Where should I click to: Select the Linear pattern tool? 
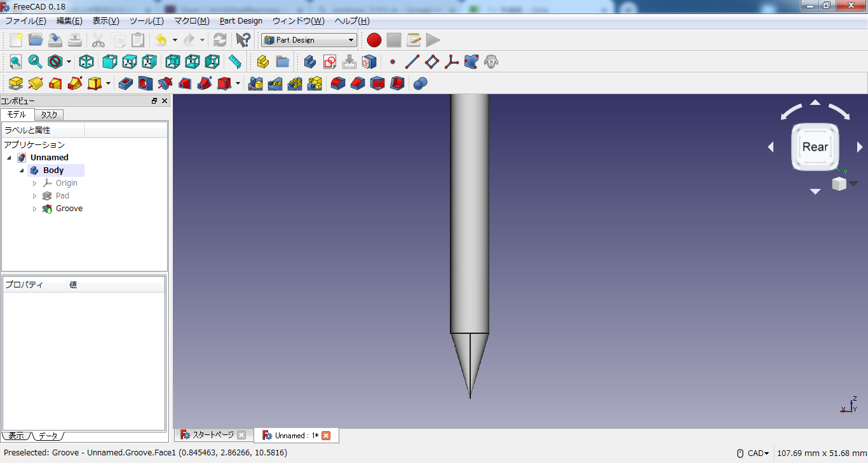(x=275, y=83)
